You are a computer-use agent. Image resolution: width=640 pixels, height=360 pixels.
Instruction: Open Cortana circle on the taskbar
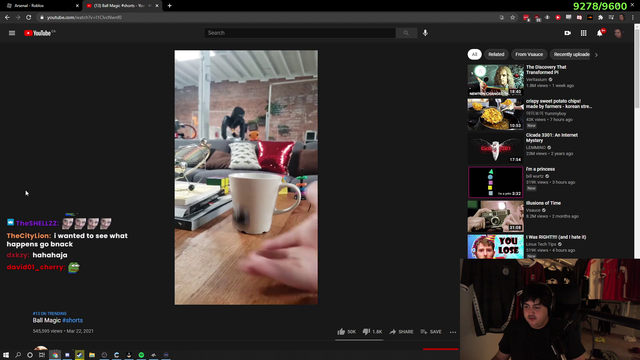pos(30,355)
